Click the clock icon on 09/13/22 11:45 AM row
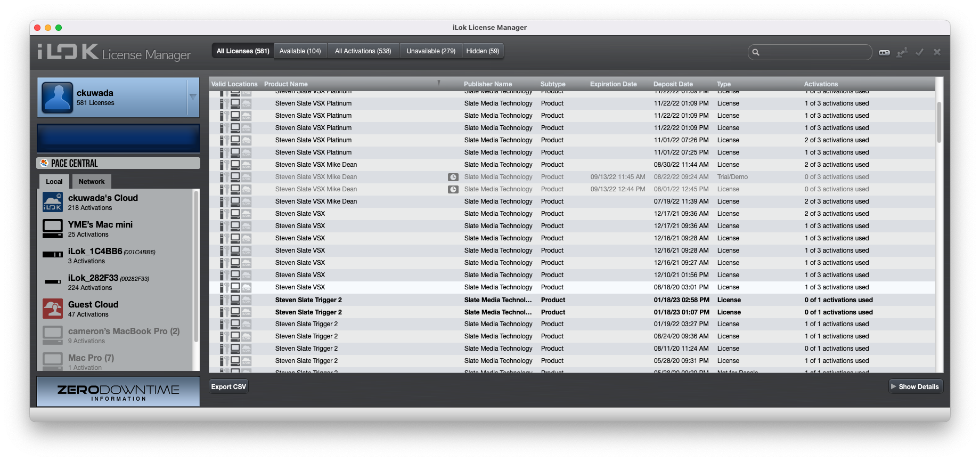Screen dimensions: 980x461 pyautogui.click(x=453, y=177)
